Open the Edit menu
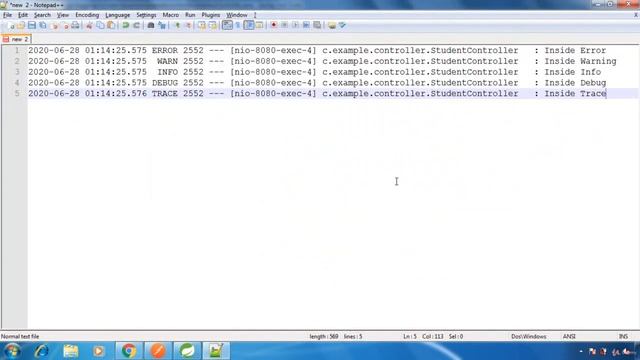This screenshot has width=640, height=360. 23,15
